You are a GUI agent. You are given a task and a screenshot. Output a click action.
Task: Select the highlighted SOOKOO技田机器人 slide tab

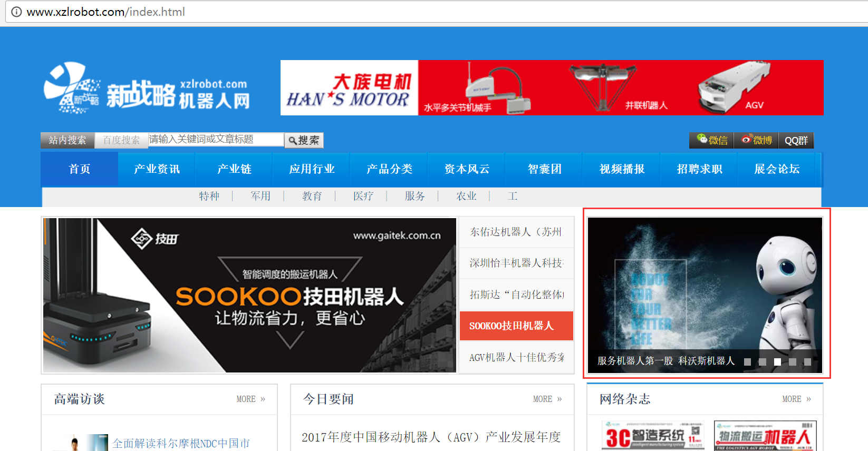(516, 326)
